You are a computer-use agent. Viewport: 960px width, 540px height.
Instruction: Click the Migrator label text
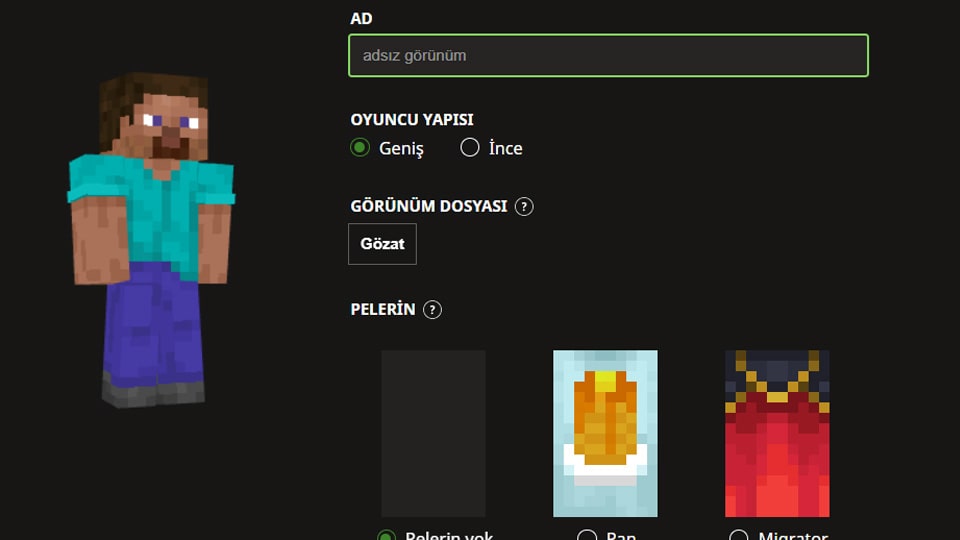pyautogui.click(x=792, y=536)
